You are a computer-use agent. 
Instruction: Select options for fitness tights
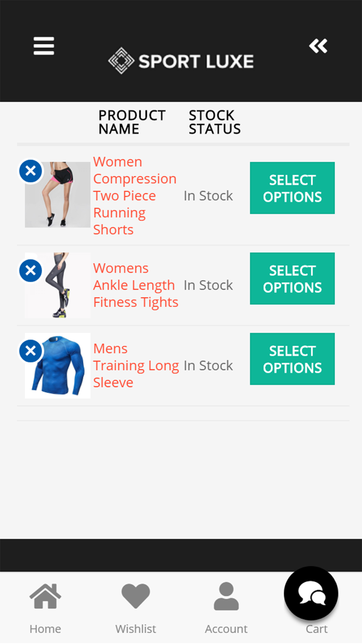[292, 279]
